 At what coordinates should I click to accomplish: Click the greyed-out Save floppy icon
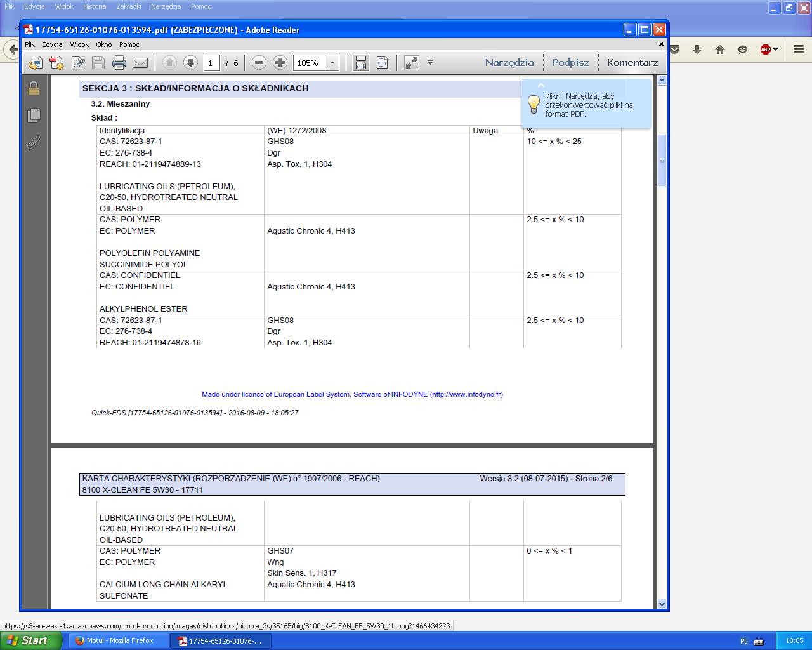[98, 63]
